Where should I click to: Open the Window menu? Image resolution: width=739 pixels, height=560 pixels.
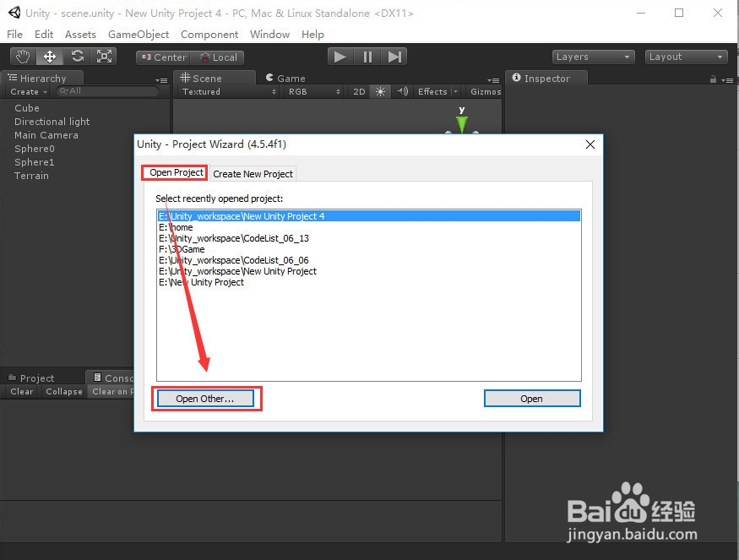[x=269, y=35]
